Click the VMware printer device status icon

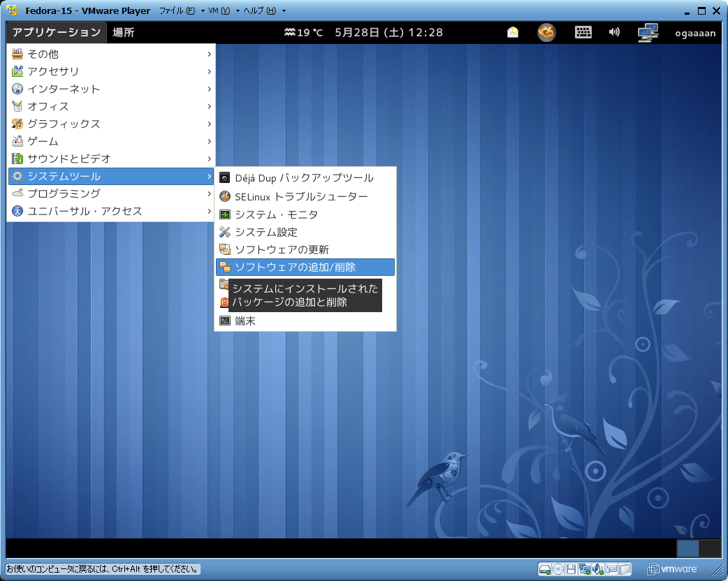611,569
